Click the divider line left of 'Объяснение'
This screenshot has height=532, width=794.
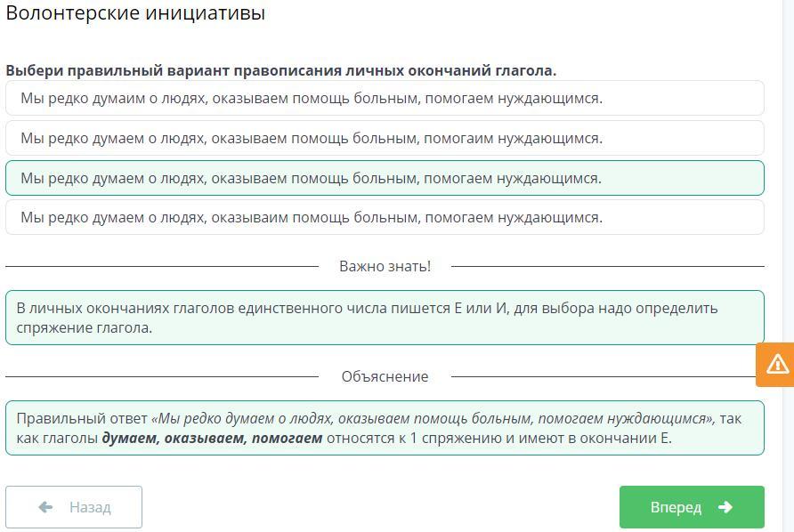160,376
